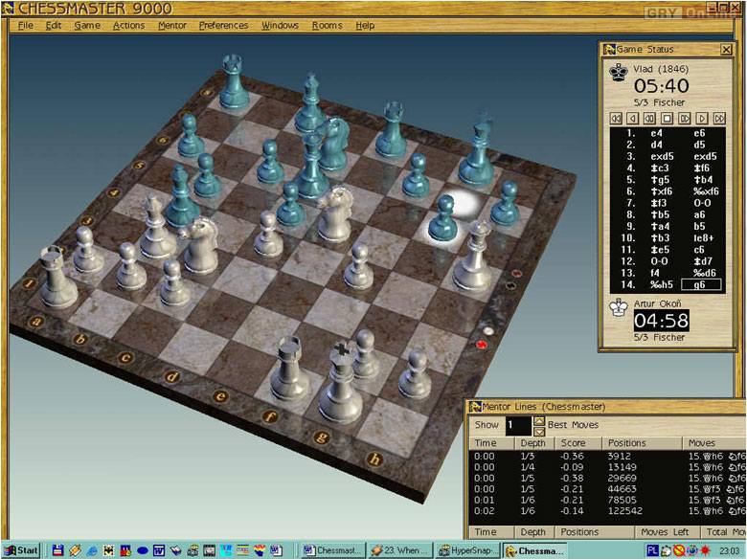747x560 pixels.
Task: Open the Mentor menu
Action: (172, 25)
